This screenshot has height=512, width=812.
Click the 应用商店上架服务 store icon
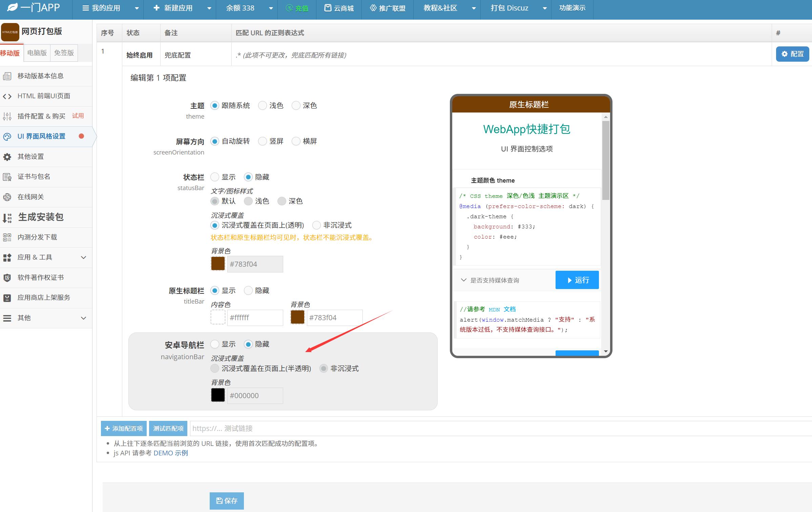7,298
